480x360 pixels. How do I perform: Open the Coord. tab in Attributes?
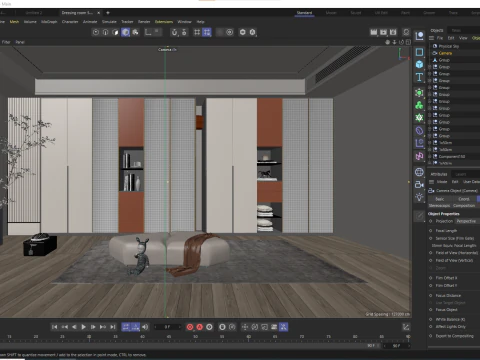tap(464, 199)
